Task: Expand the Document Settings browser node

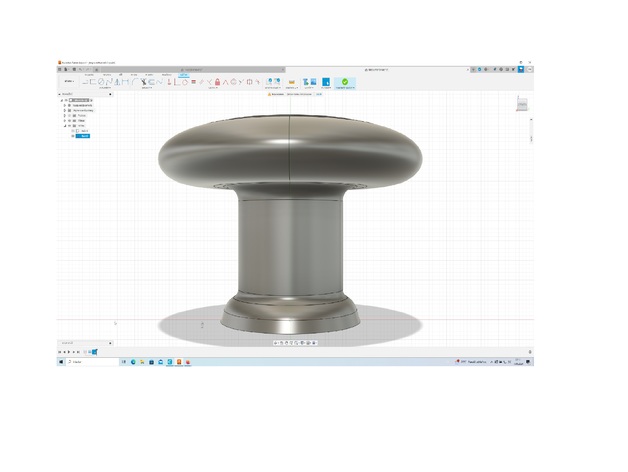Action: [x=66, y=105]
